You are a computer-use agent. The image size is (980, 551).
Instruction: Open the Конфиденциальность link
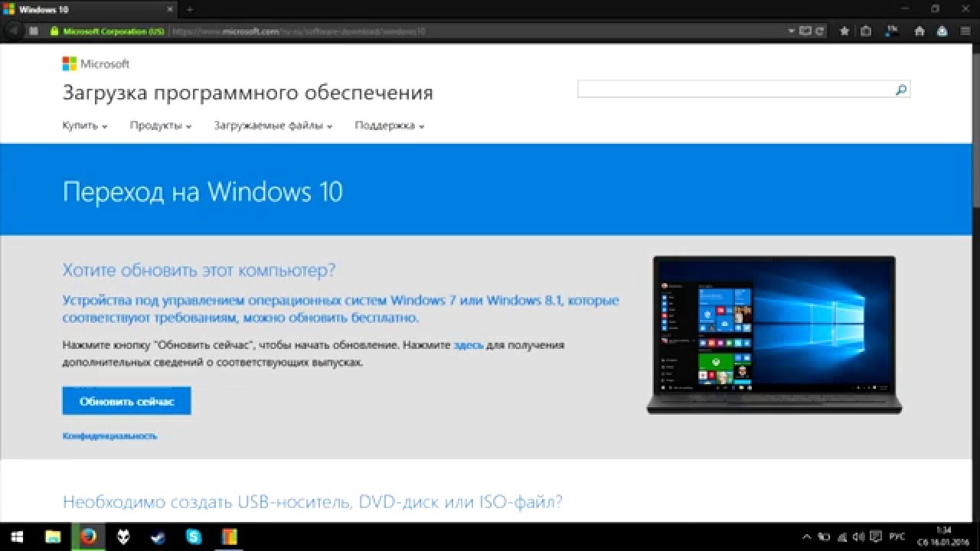coord(109,435)
